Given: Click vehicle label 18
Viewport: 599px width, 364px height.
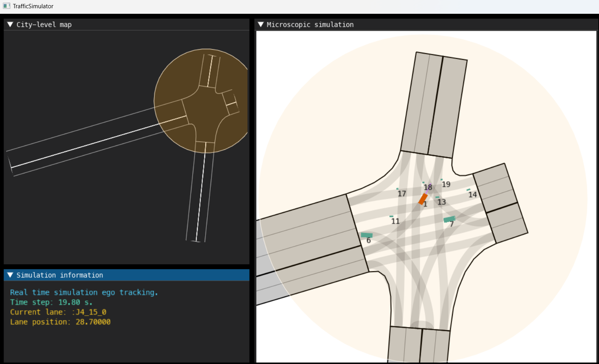Looking at the screenshot, I should (x=428, y=188).
